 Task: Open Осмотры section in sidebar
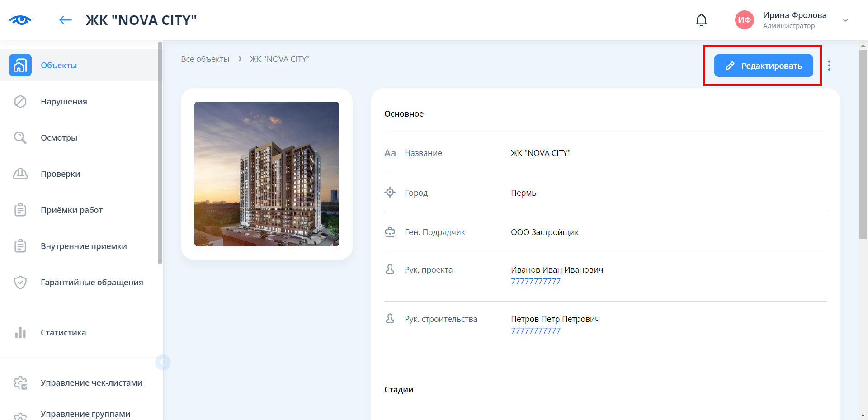(x=59, y=138)
